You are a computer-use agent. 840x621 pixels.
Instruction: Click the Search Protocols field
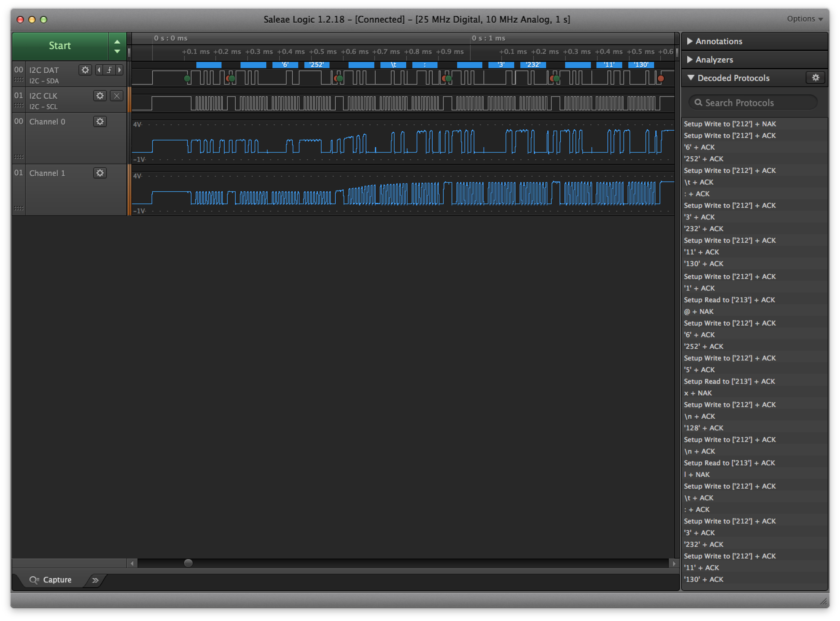tap(752, 103)
